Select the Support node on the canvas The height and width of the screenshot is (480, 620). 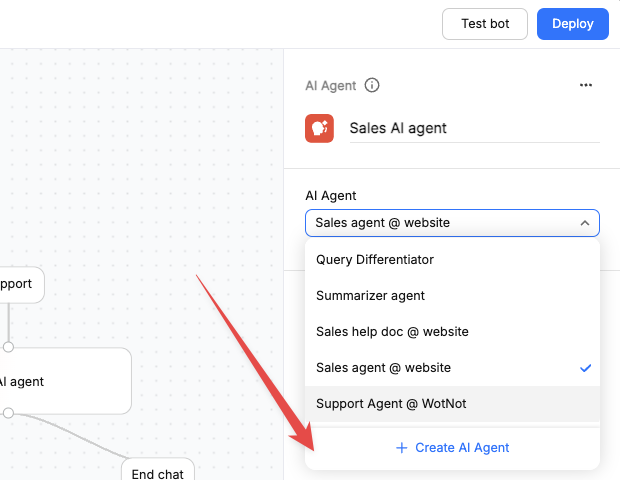tap(18, 284)
